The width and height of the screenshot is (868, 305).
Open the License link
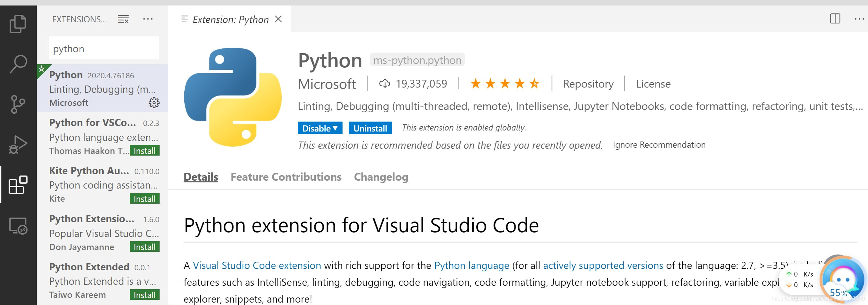point(653,84)
